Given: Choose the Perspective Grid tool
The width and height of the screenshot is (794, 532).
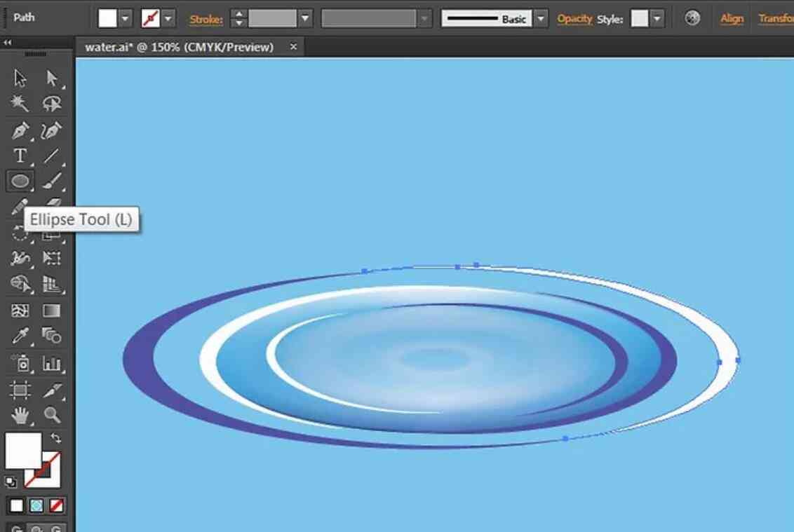Looking at the screenshot, I should coord(52,284).
